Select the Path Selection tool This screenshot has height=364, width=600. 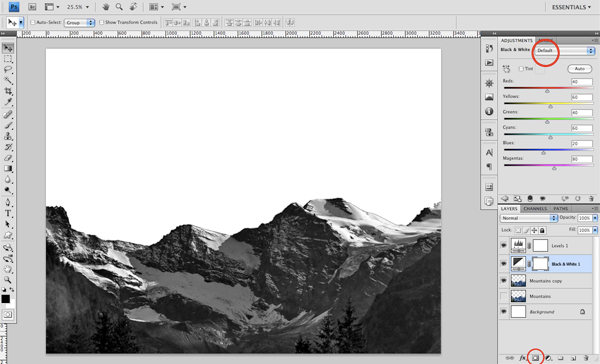tap(8, 224)
